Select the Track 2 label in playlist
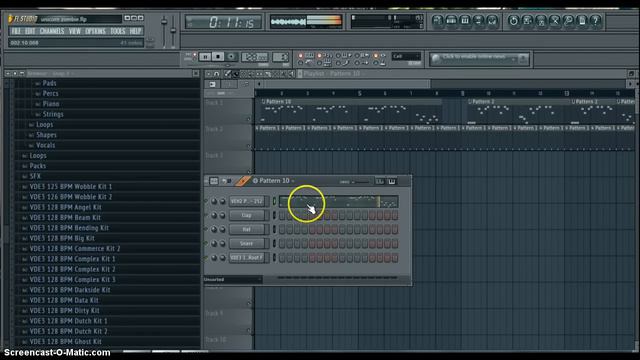The width and height of the screenshot is (640, 360). (x=214, y=129)
